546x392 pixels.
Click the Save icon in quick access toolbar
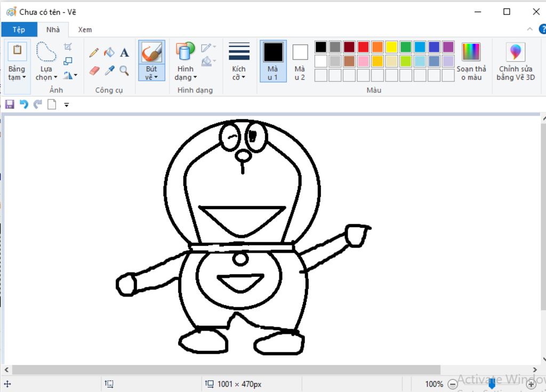pos(10,104)
